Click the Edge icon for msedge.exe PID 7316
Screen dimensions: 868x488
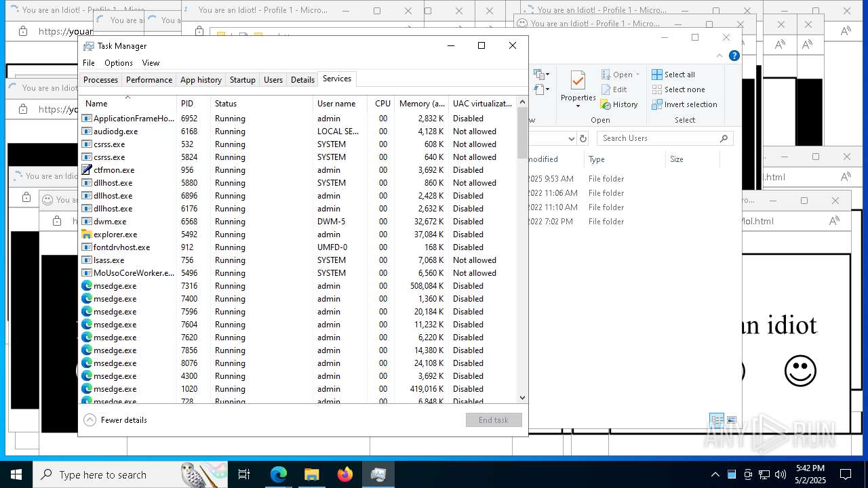[87, 286]
